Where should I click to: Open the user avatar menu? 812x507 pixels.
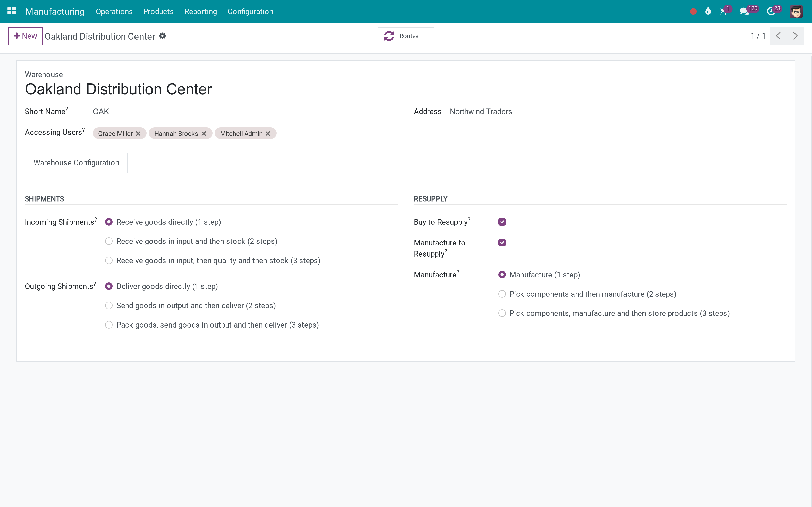coord(796,12)
